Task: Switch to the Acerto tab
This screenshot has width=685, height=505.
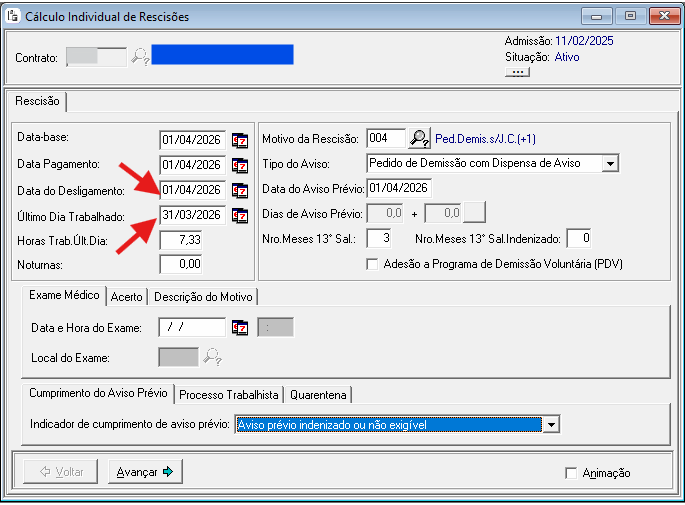Action: (x=126, y=296)
